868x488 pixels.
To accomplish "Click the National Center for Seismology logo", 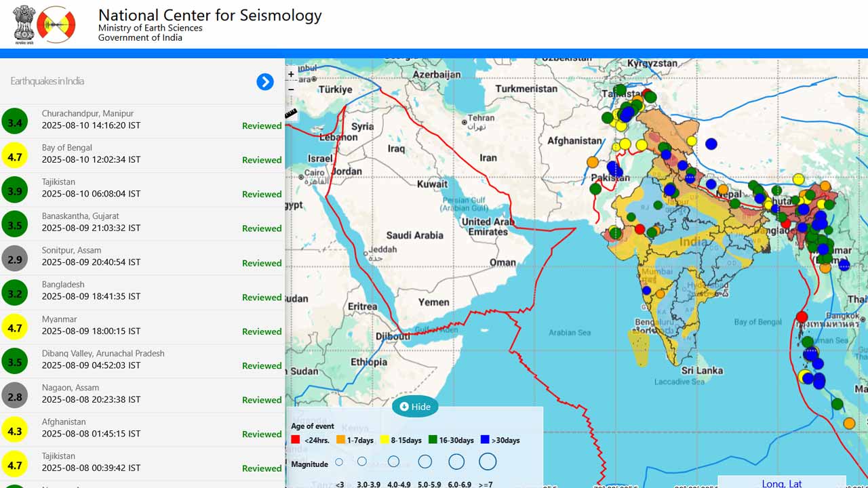I will pos(56,24).
